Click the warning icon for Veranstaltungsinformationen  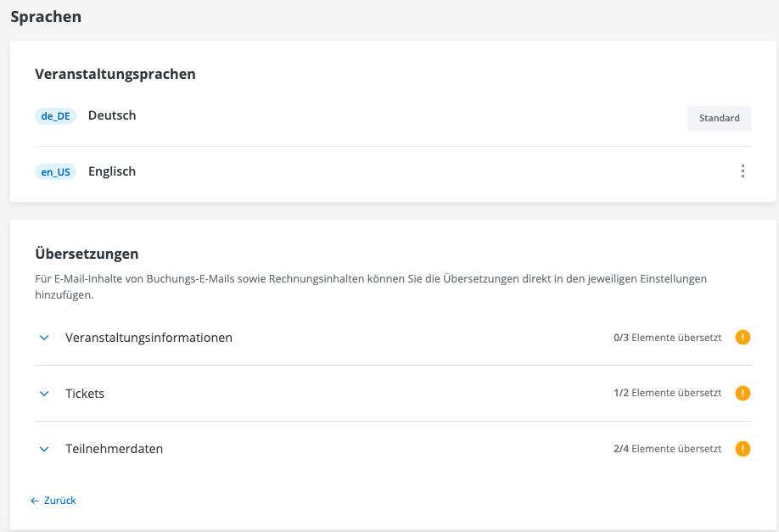pos(743,338)
